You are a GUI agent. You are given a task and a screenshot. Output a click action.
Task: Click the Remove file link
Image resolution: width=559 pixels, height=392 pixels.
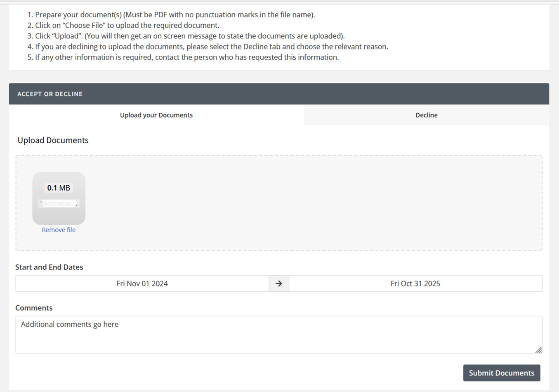pos(59,230)
